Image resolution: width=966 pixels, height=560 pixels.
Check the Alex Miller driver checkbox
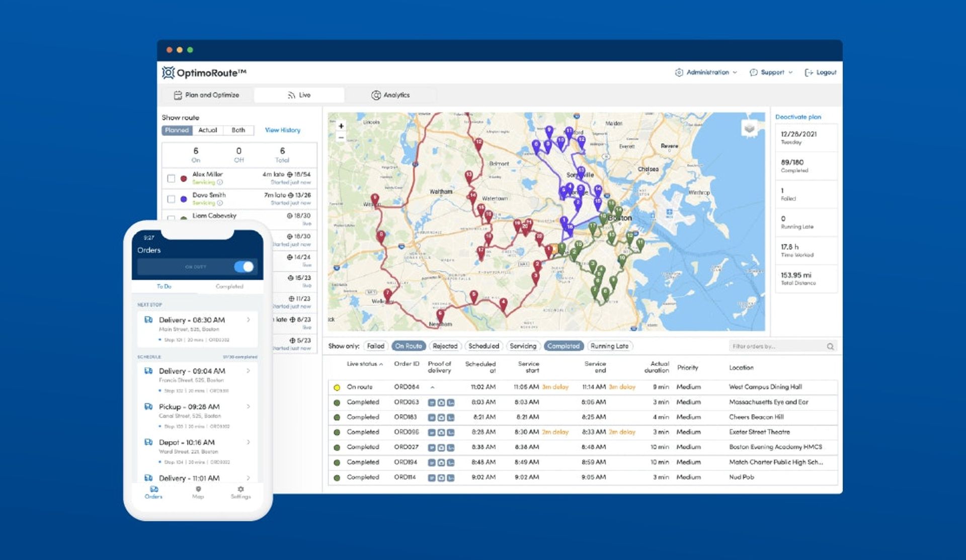[171, 178]
